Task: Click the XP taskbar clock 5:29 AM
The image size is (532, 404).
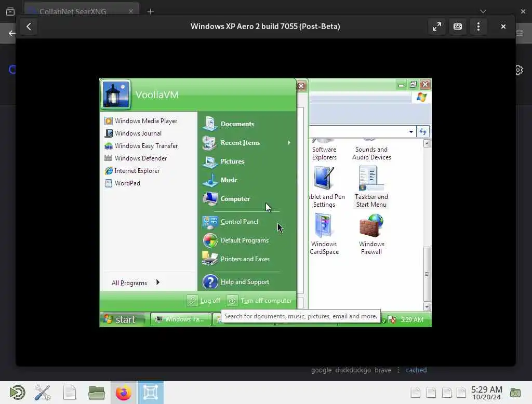Action: coord(411,319)
